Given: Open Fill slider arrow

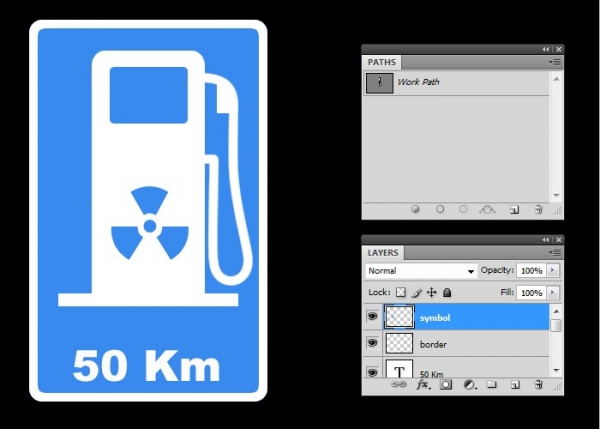Looking at the screenshot, I should pyautogui.click(x=552, y=292).
